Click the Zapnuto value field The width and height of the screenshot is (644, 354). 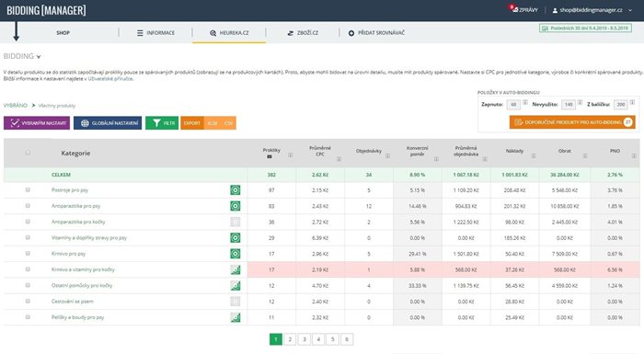tap(513, 105)
